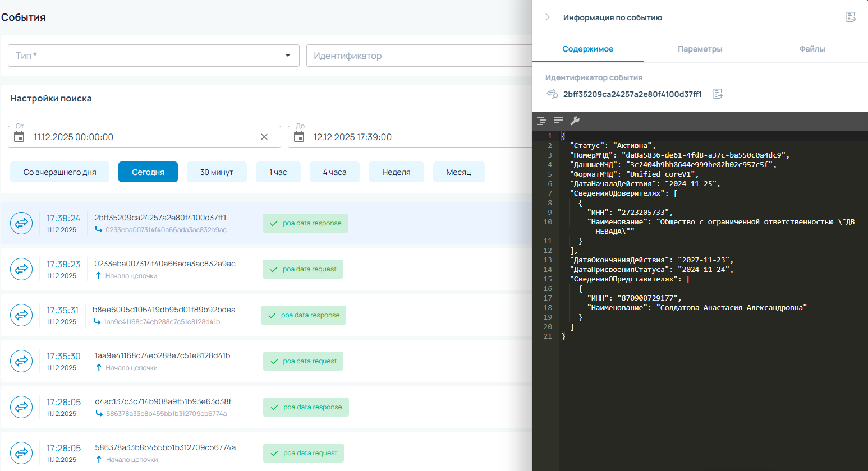868x471 pixels.
Task: Switch to the Параметры tab
Action: (x=700, y=49)
